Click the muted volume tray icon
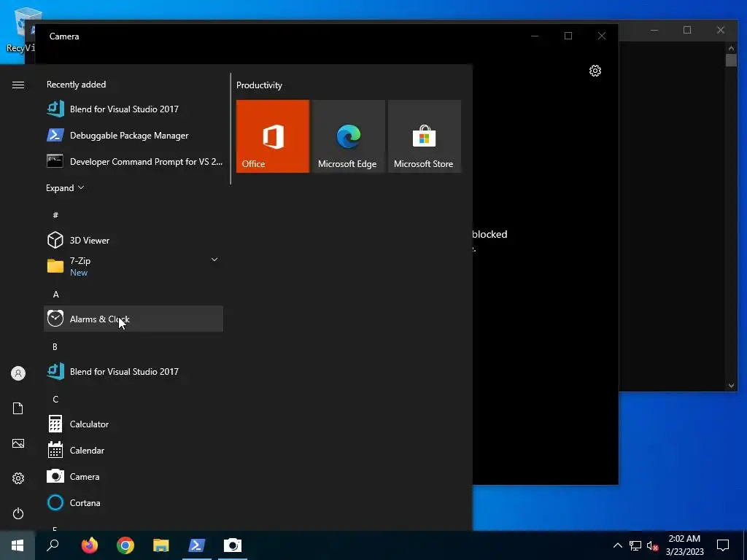Screen dimensions: 747x560 click(653, 545)
